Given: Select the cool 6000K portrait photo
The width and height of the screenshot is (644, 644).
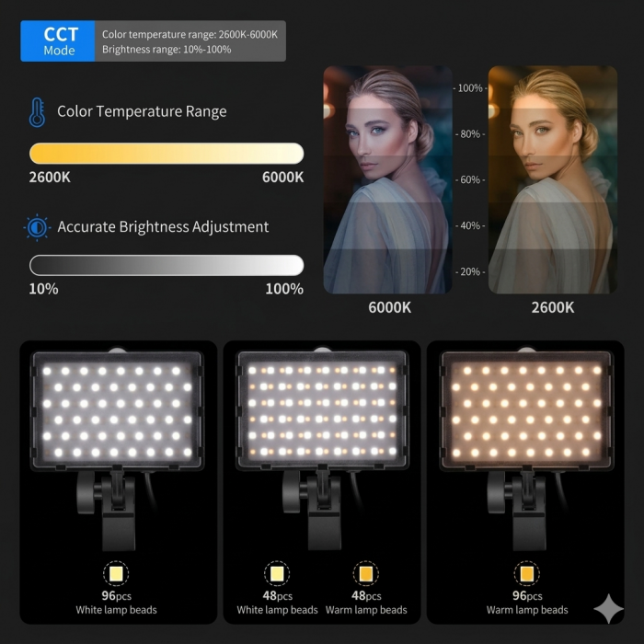Looking at the screenshot, I should coord(388,179).
